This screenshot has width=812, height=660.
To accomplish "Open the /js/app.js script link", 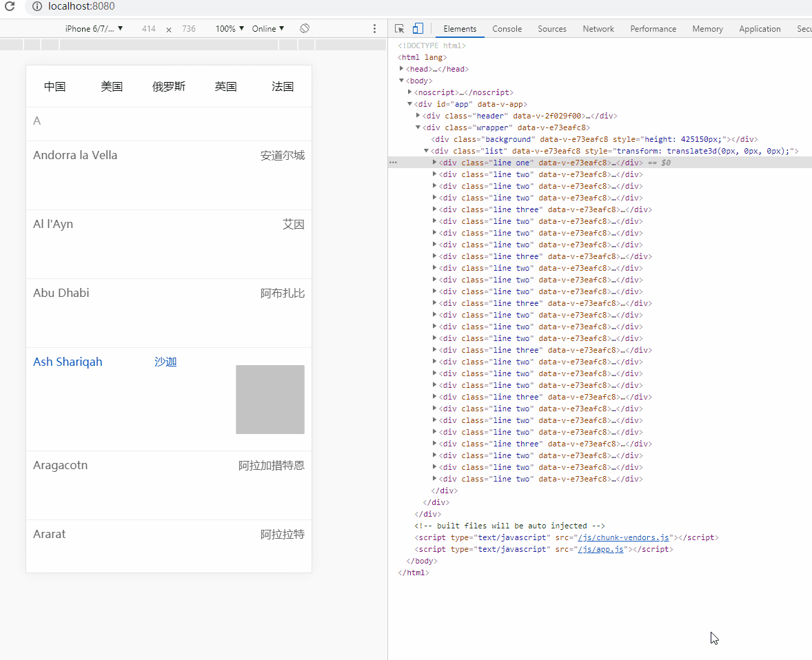I will click(x=600, y=549).
